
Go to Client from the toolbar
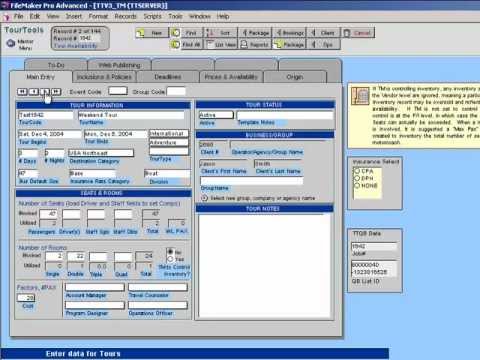pos(323,33)
